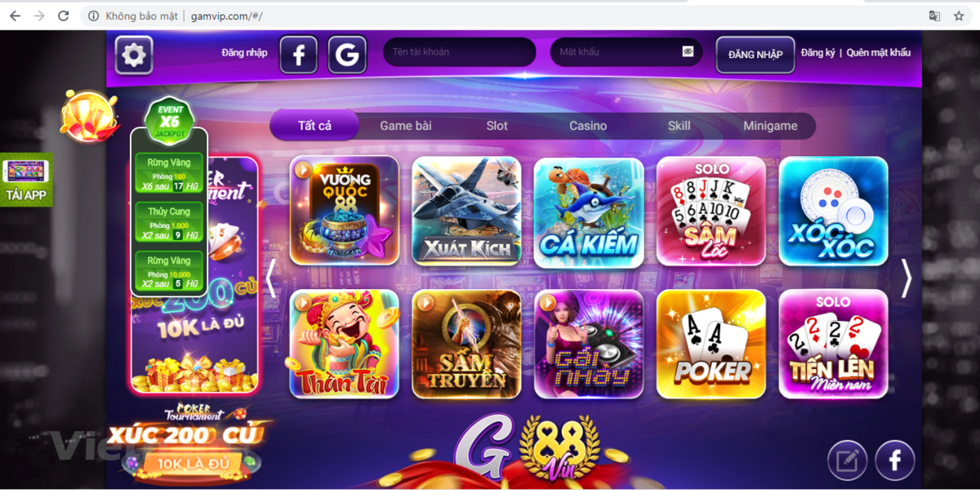Viewport: 980px width, 490px height.
Task: Open the Minigame tab
Action: (x=770, y=126)
